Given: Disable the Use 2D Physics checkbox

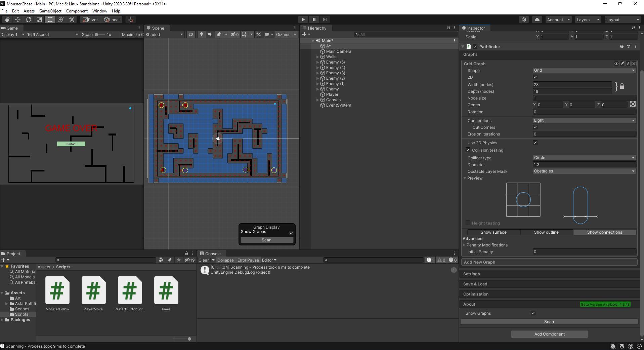Looking at the screenshot, I should coord(535,143).
